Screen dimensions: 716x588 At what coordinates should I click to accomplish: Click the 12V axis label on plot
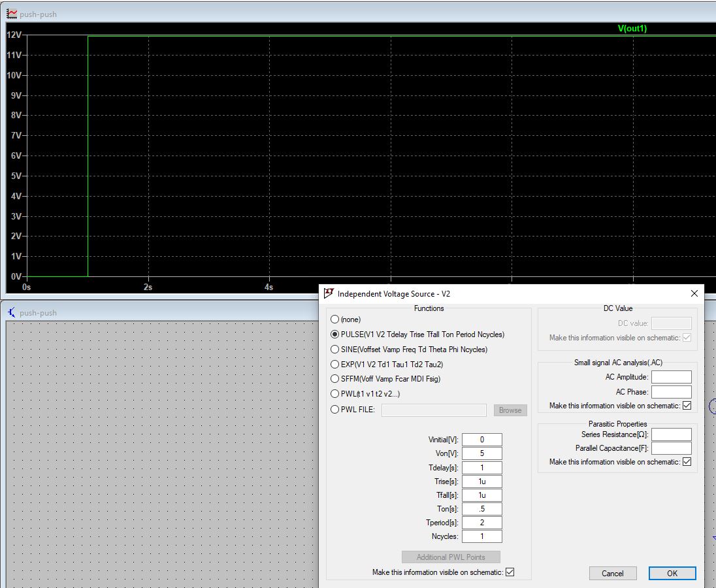[14, 35]
